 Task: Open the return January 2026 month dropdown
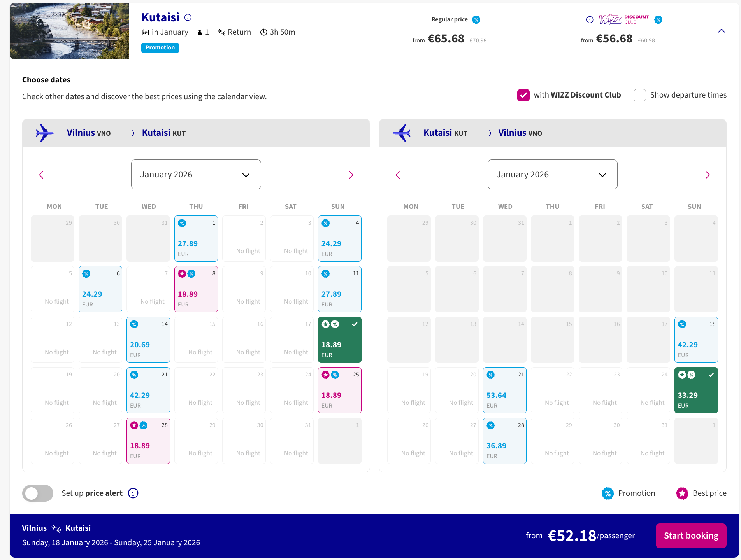[x=552, y=175]
